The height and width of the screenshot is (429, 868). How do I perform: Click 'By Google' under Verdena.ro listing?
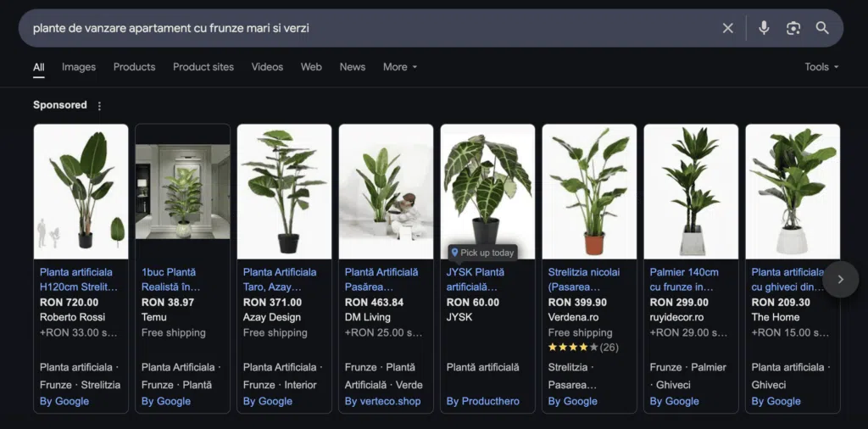coord(572,401)
